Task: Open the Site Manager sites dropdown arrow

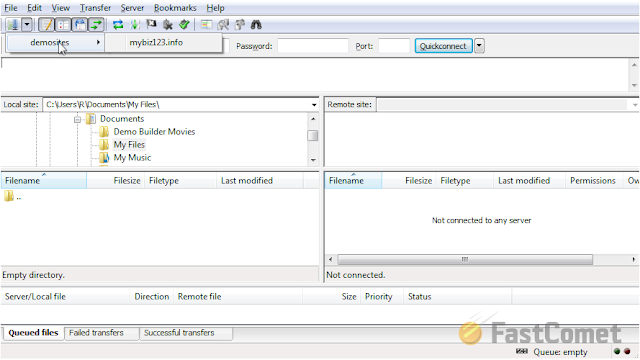Action: point(27,25)
